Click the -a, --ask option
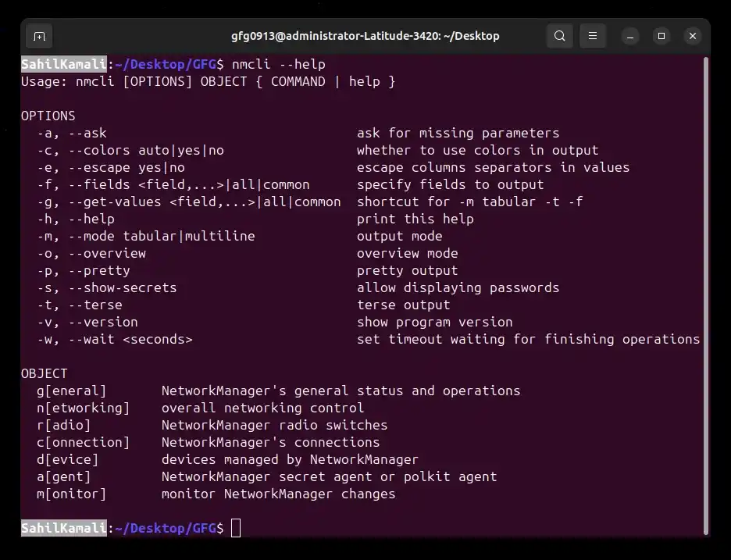The height and width of the screenshot is (560, 731). pyautogui.click(x=72, y=133)
